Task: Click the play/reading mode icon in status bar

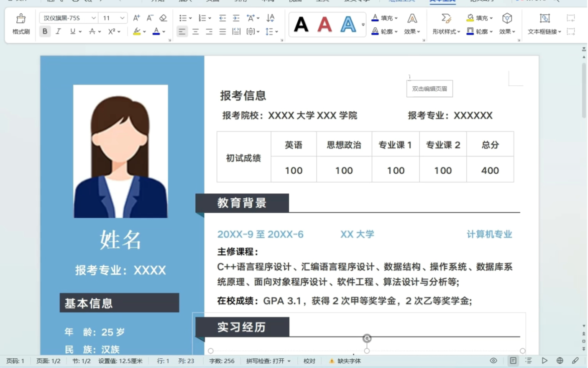Action: coord(545,361)
